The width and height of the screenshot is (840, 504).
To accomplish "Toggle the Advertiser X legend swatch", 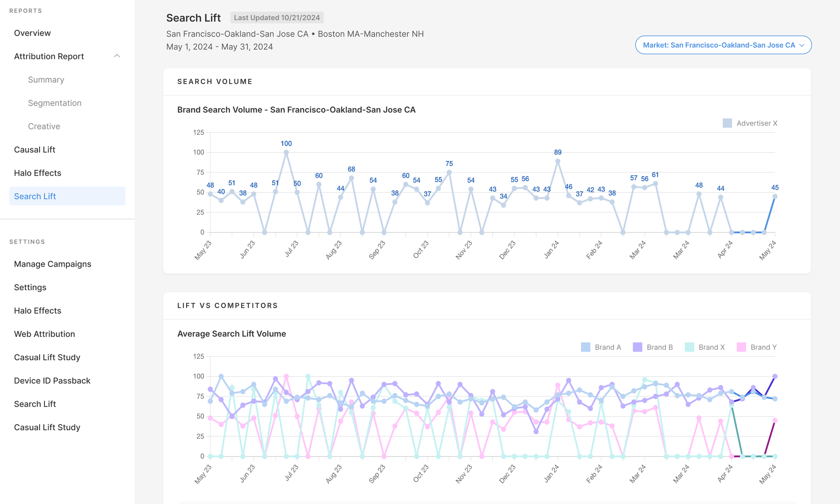I will click(727, 123).
